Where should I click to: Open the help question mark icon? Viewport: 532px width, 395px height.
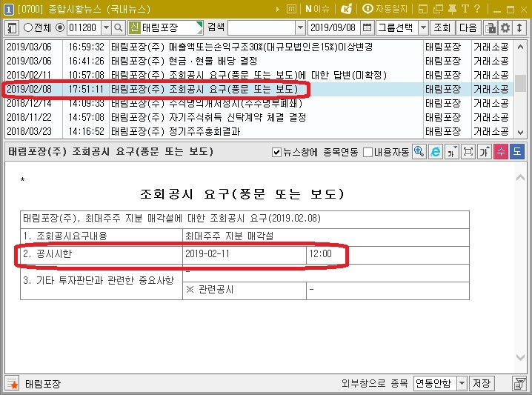point(477,9)
